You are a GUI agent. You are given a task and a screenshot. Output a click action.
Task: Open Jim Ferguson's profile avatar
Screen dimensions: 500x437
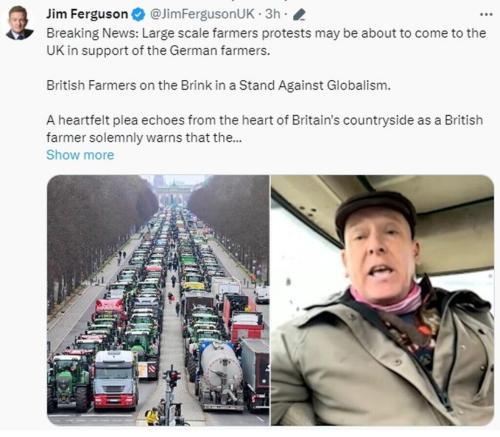[x=20, y=23]
